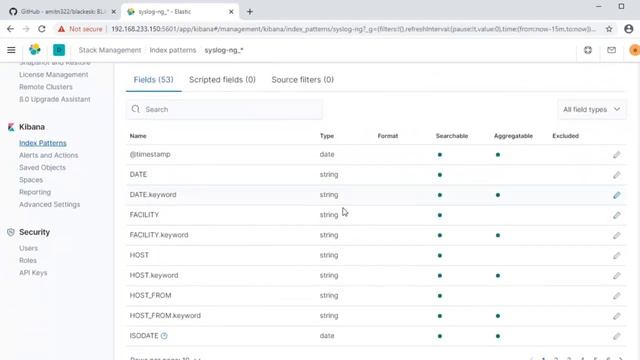The height and width of the screenshot is (360, 640).
Task: Open the green space selector avatar
Action: tap(59, 50)
